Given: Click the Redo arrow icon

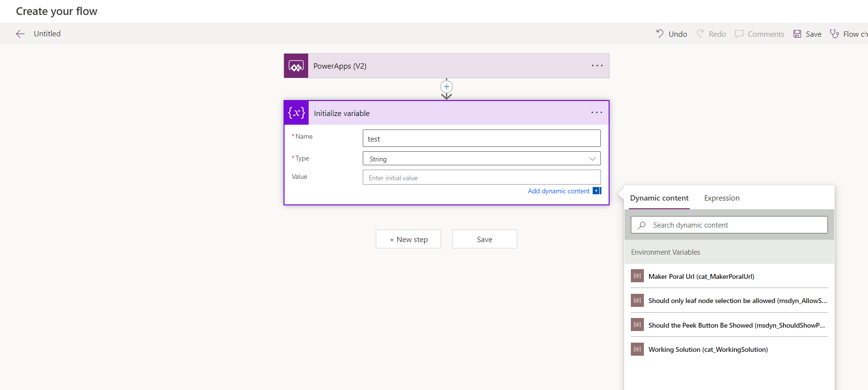Looking at the screenshot, I should click(x=700, y=34).
